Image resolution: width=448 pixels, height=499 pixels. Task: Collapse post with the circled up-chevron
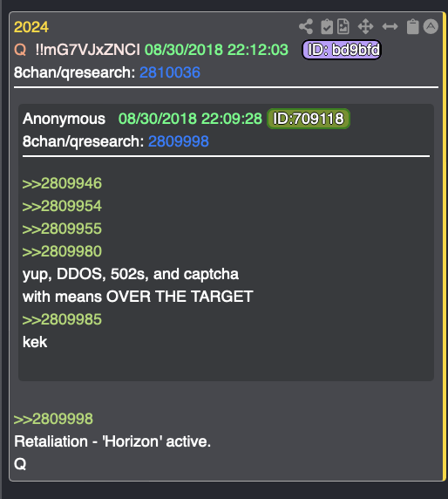point(431,26)
